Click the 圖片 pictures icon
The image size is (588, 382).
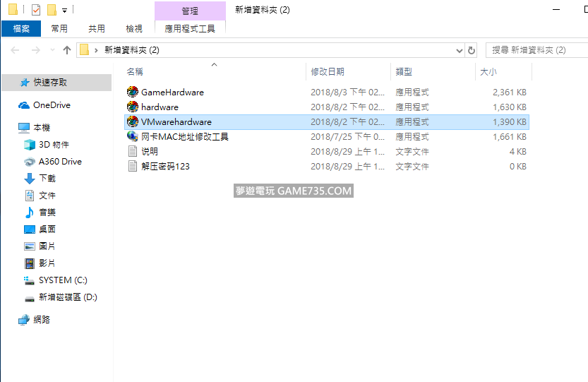pos(30,246)
